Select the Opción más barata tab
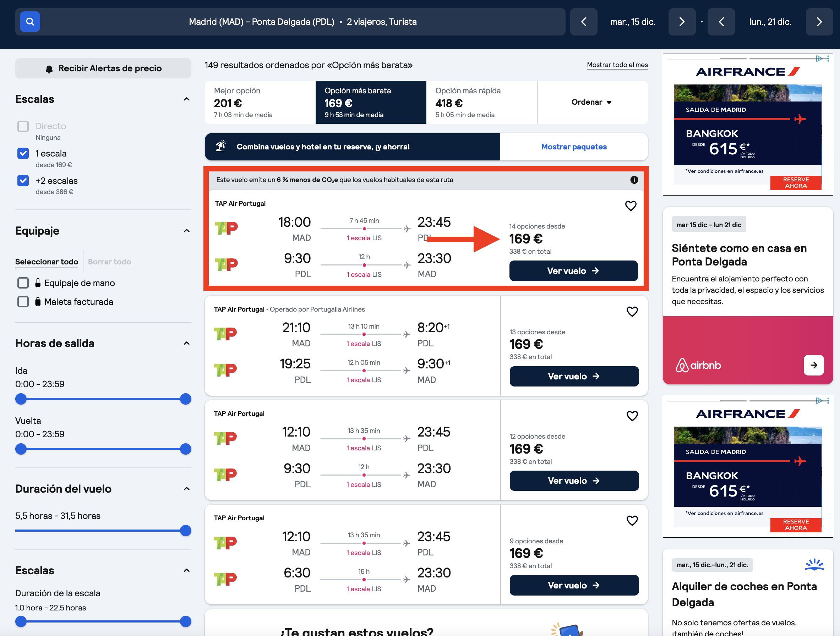The height and width of the screenshot is (636, 840). 371,102
